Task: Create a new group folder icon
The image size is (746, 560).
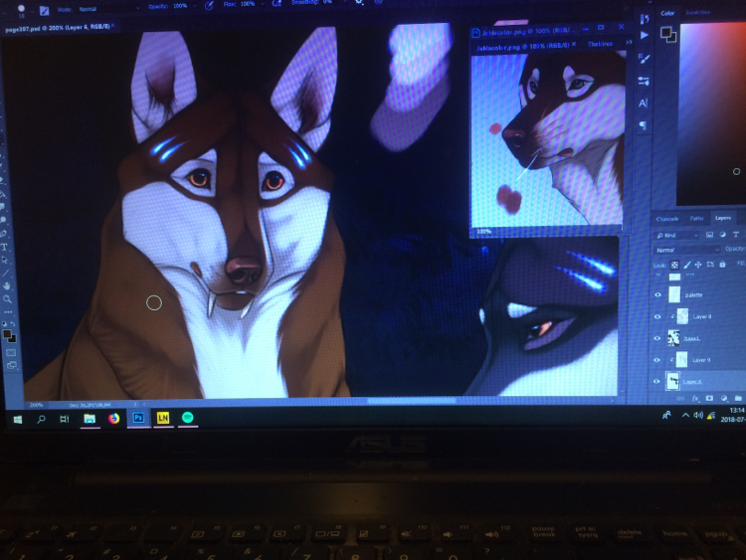Action: pos(738,398)
